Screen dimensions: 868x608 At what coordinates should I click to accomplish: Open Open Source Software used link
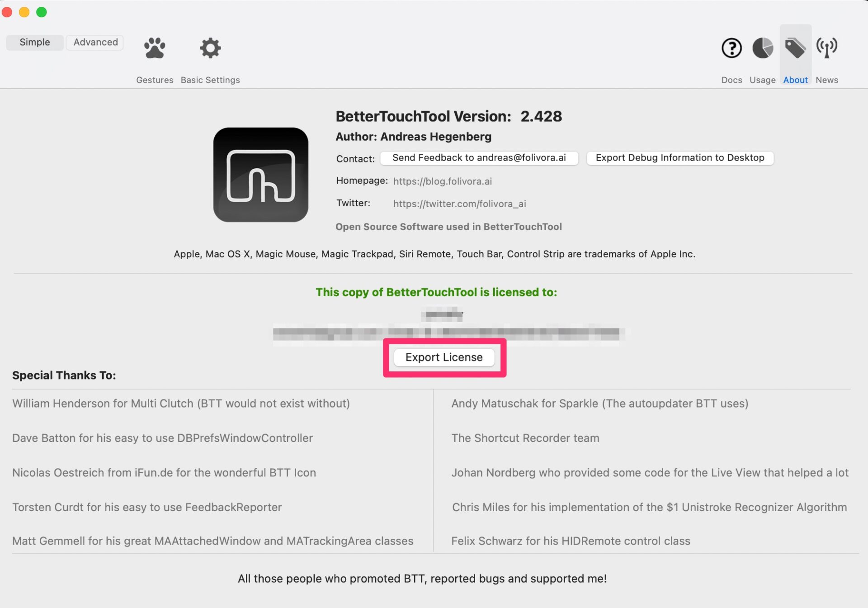[x=448, y=227]
